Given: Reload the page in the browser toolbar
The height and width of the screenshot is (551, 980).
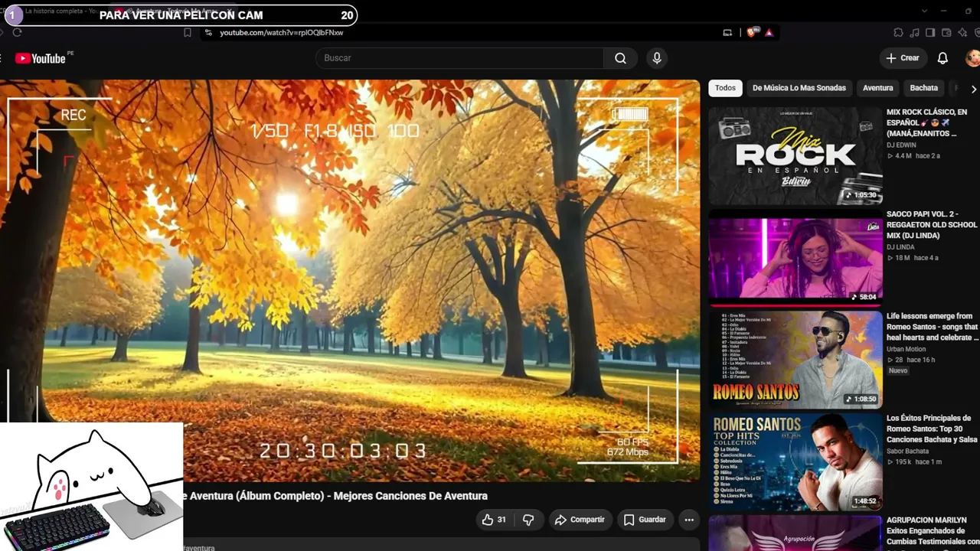Looking at the screenshot, I should pos(17,32).
